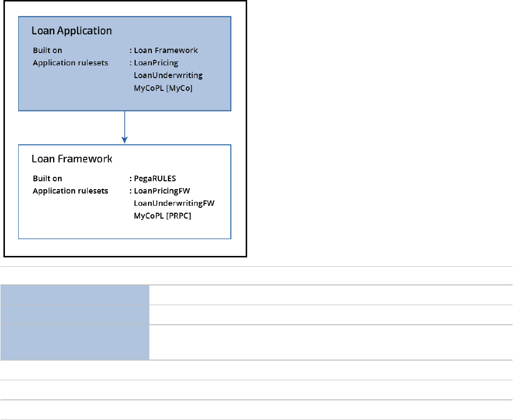
Task: Select "Built on" label in Loan Application box
Action: click(48, 51)
